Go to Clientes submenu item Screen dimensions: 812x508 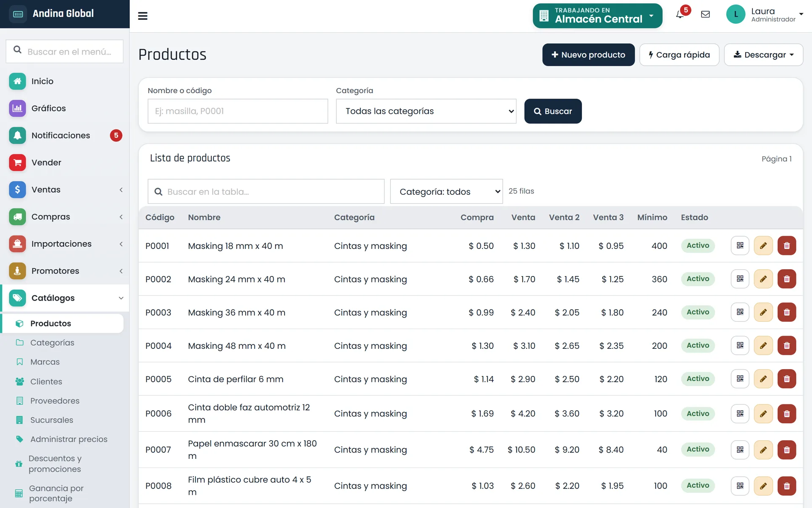pos(46,381)
